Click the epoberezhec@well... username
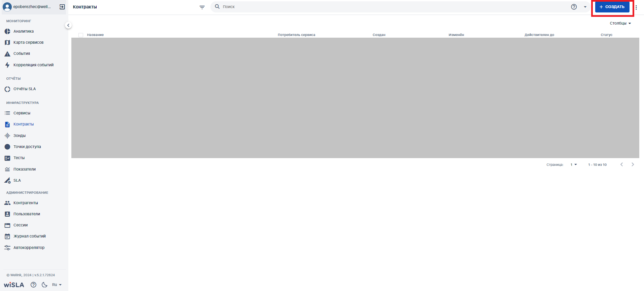The width and height of the screenshot is (644, 291). 32,7
